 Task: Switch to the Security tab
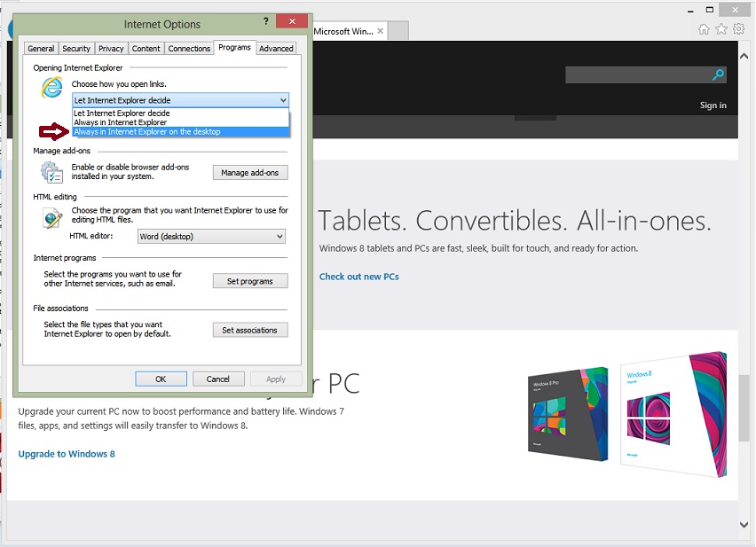(76, 49)
